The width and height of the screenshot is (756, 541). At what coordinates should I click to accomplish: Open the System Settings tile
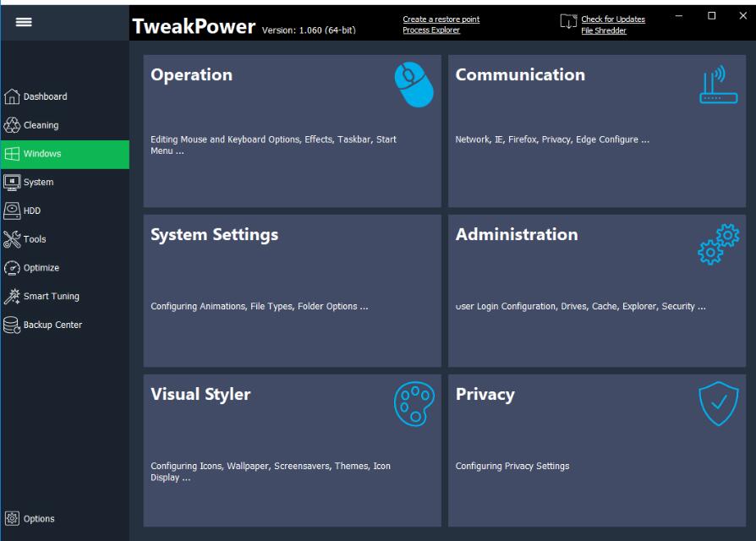point(292,290)
